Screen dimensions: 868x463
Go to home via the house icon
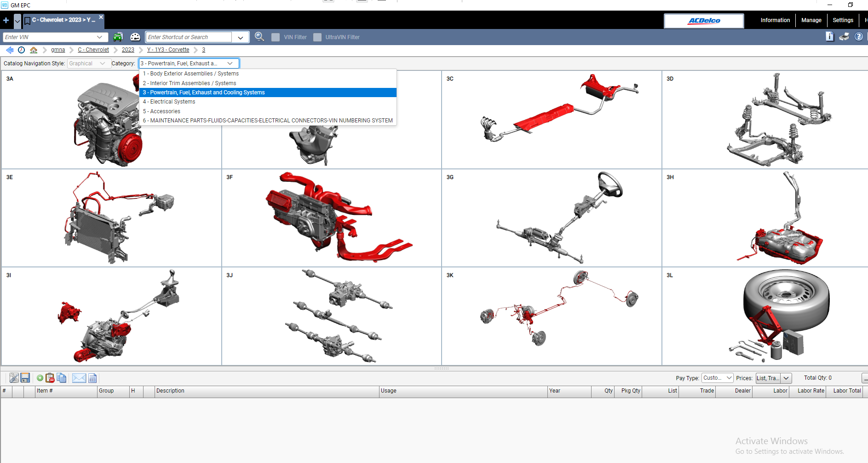pos(34,50)
